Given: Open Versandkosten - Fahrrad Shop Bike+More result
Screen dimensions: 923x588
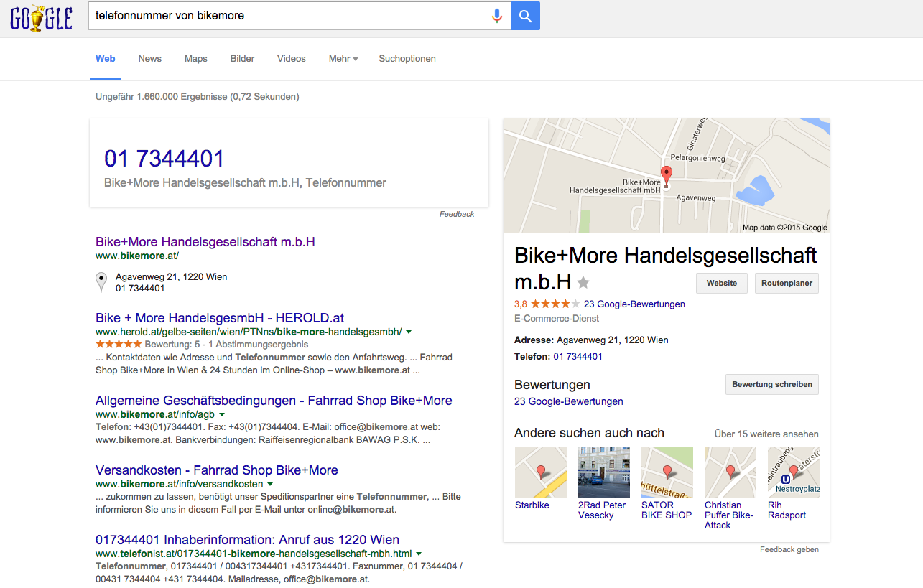Looking at the screenshot, I should point(217,470).
